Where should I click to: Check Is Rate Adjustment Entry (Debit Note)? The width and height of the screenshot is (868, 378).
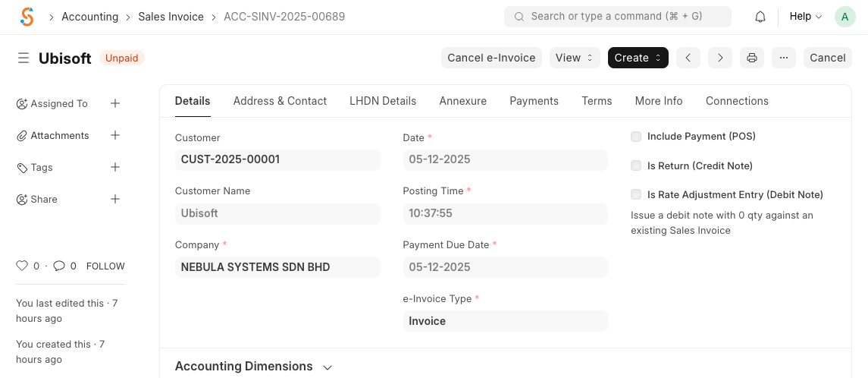(x=636, y=194)
